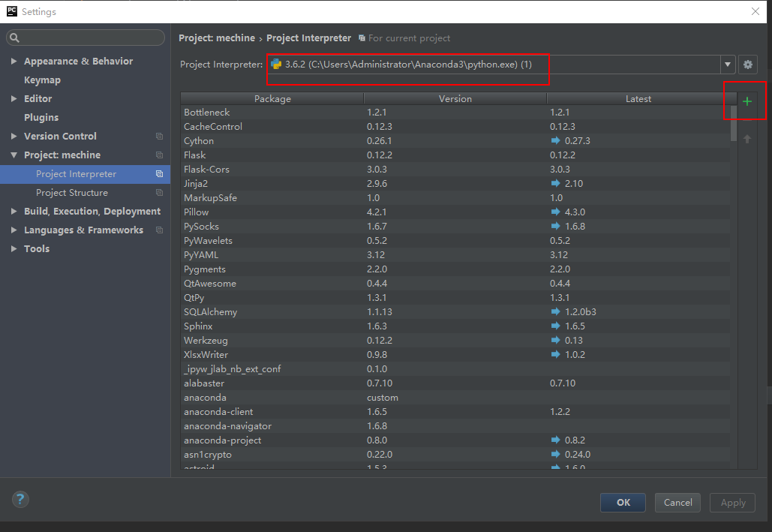Screen dimensions: 772x532
Task: Click the Python icon in interpreter field
Action: (x=276, y=65)
